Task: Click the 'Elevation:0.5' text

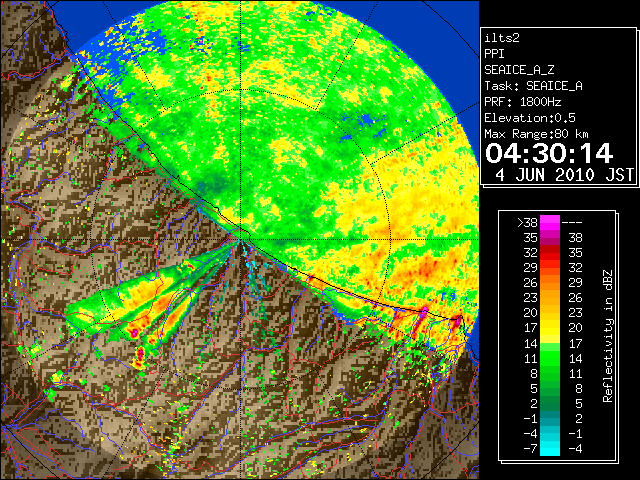Action: click(x=530, y=118)
